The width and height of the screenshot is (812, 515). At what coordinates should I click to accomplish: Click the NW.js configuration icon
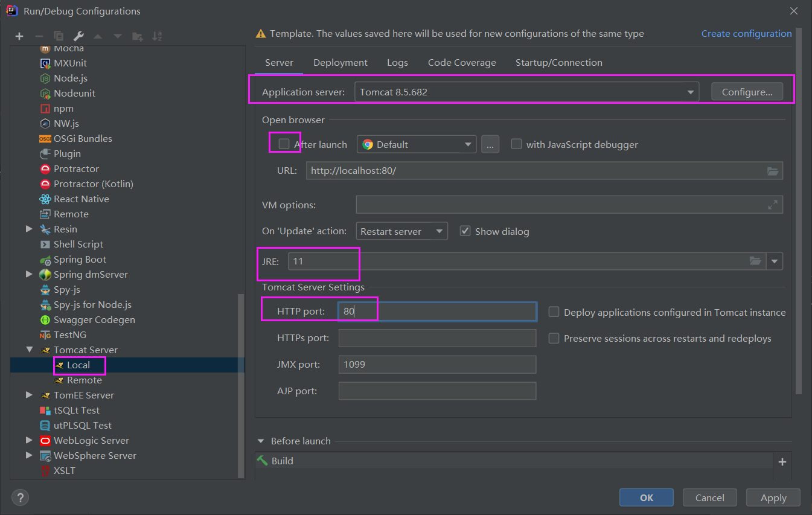click(x=45, y=124)
